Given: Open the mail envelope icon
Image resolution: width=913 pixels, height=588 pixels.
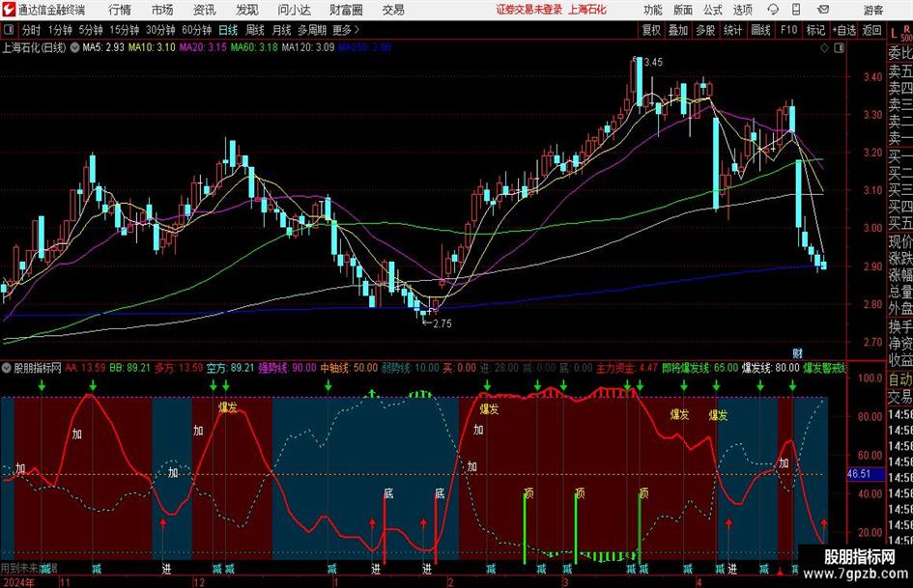Looking at the screenshot, I should pos(823,10).
